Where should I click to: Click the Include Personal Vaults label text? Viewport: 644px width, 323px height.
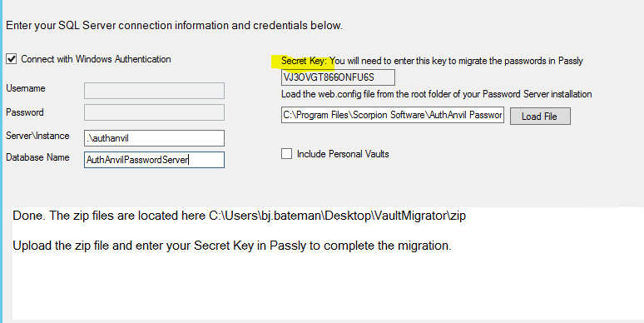[x=343, y=154]
